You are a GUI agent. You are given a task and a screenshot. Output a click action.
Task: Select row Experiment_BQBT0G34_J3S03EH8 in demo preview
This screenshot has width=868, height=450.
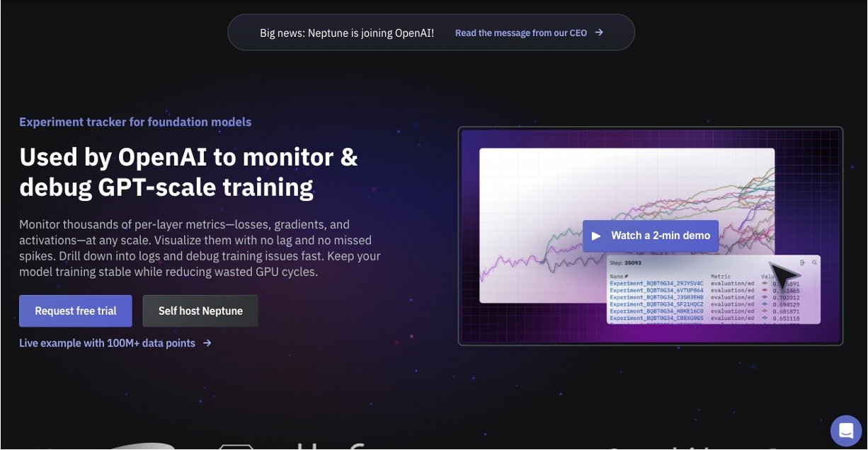pos(655,297)
